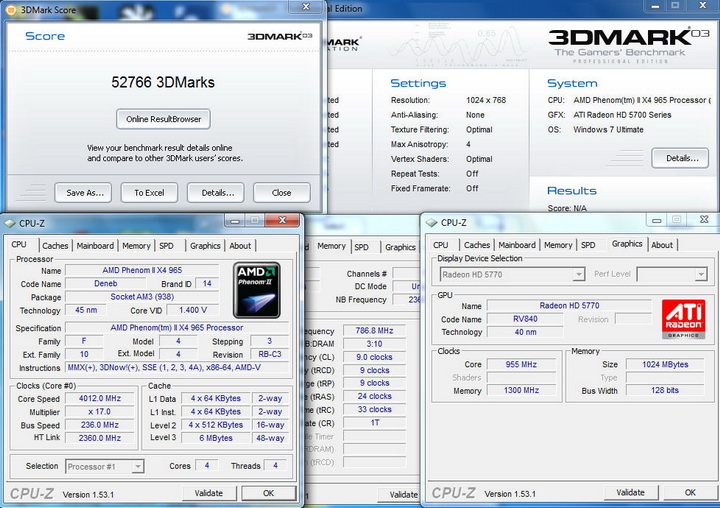Click Validate in the right CPU-Z window
This screenshot has width=720, height=508.
(630, 492)
